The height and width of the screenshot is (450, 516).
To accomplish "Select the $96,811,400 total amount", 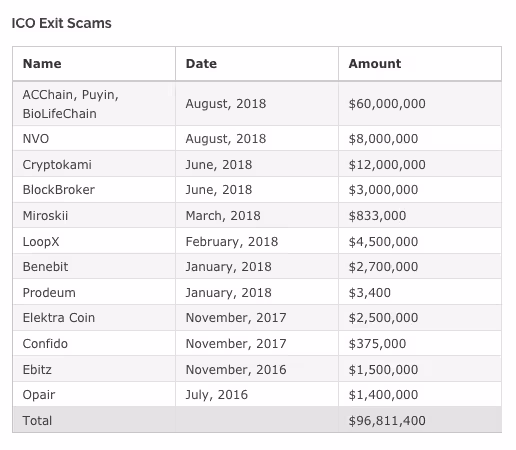I will (387, 421).
